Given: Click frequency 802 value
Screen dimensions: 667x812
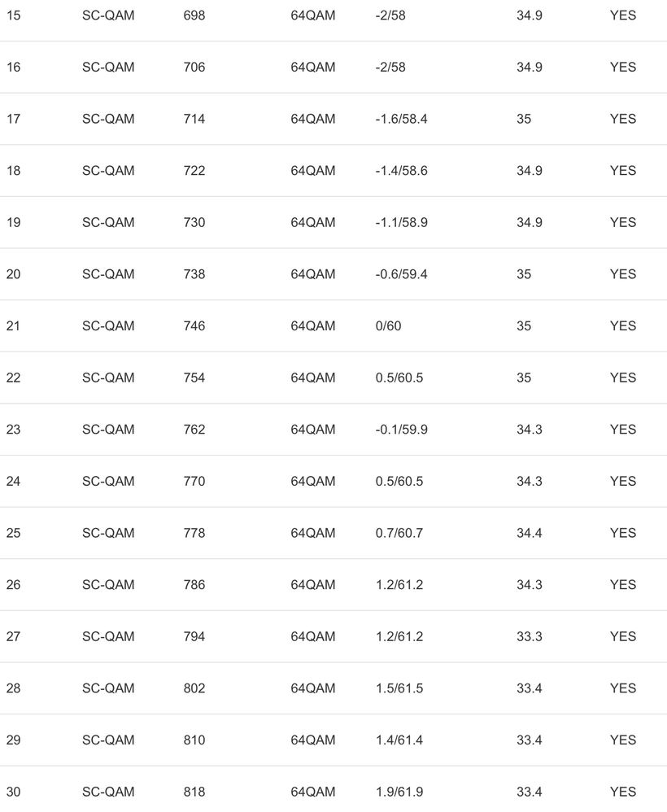Looking at the screenshot, I should coord(194,689).
